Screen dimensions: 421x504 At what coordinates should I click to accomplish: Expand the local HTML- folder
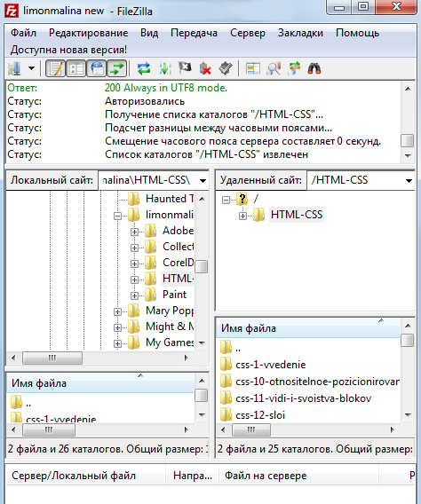(134, 280)
